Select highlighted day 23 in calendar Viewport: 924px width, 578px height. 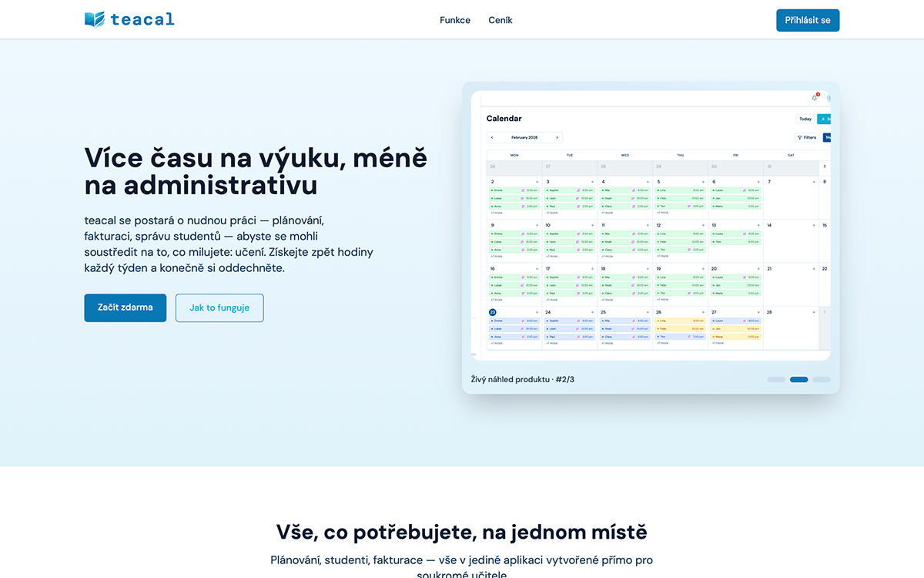pos(493,312)
